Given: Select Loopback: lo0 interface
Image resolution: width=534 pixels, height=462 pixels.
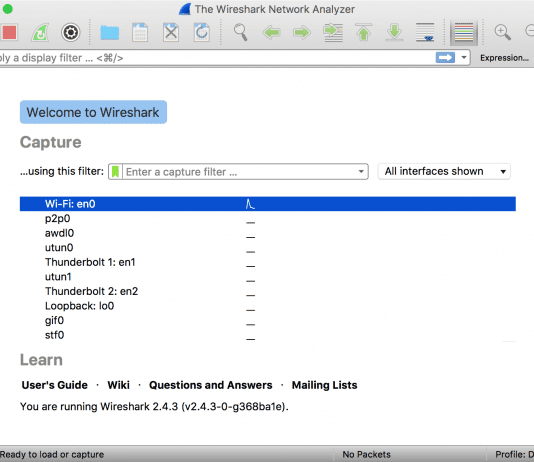Looking at the screenshot, I should click(268, 306).
